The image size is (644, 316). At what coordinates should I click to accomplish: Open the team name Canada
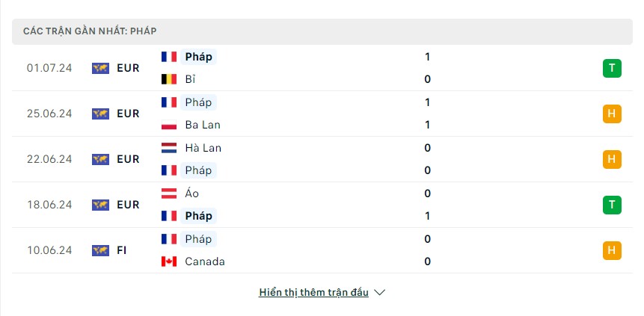click(205, 261)
